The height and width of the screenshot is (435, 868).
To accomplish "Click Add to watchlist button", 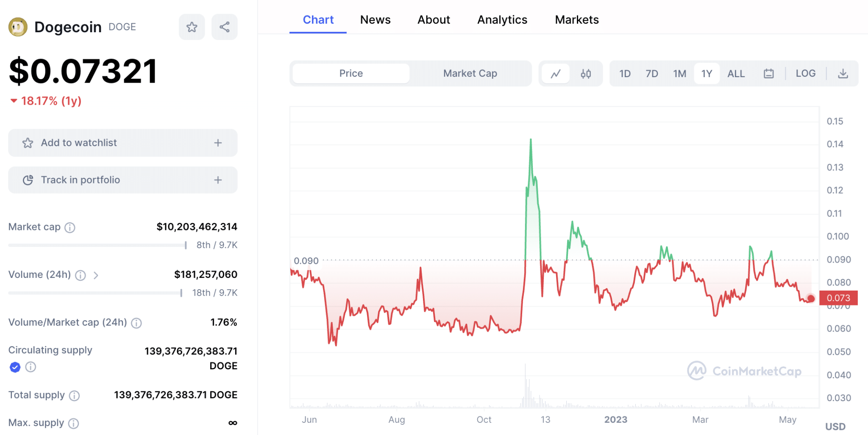I will (x=123, y=143).
